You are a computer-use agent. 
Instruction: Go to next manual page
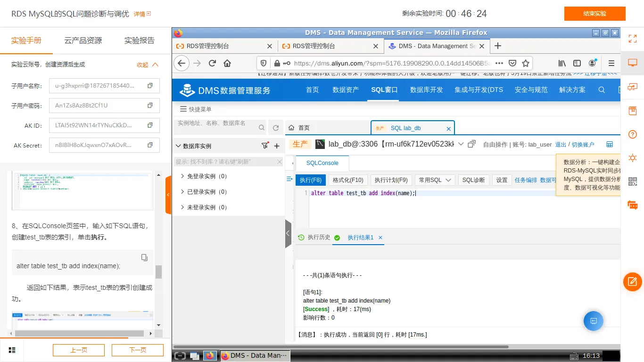[138, 350]
